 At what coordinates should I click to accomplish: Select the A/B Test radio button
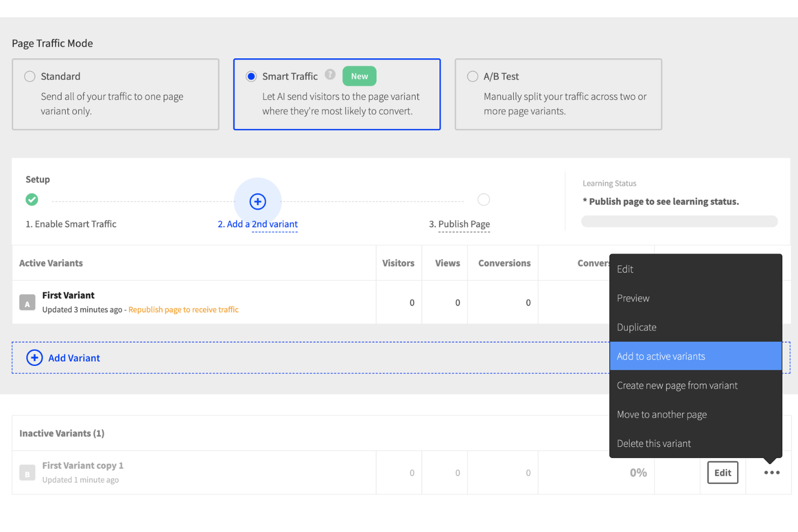pos(472,76)
